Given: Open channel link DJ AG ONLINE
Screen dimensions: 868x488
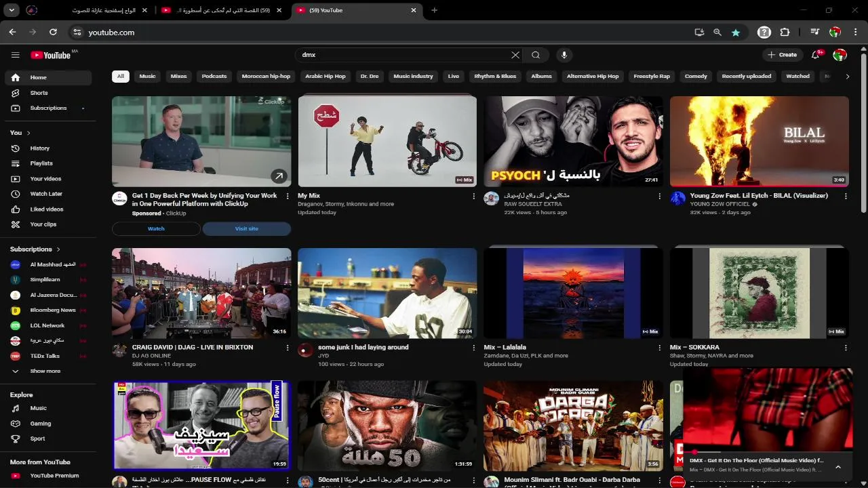Looking at the screenshot, I should click(151, 356).
